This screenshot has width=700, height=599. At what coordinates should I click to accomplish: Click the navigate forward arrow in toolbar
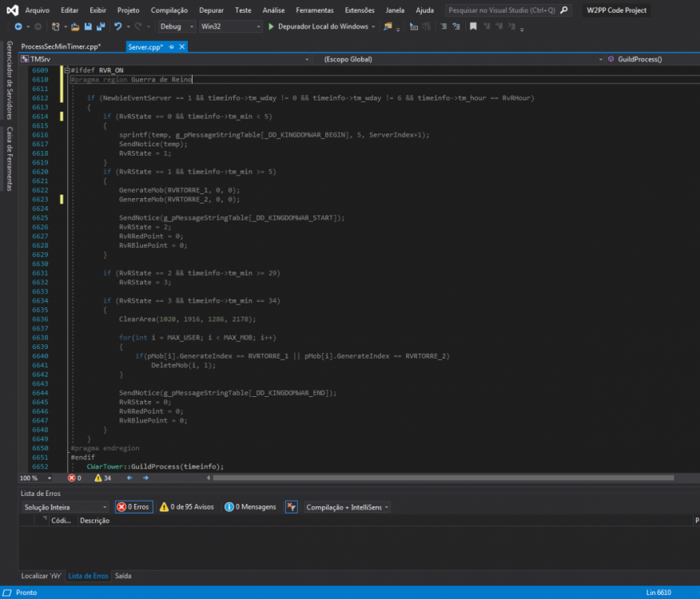click(38, 27)
